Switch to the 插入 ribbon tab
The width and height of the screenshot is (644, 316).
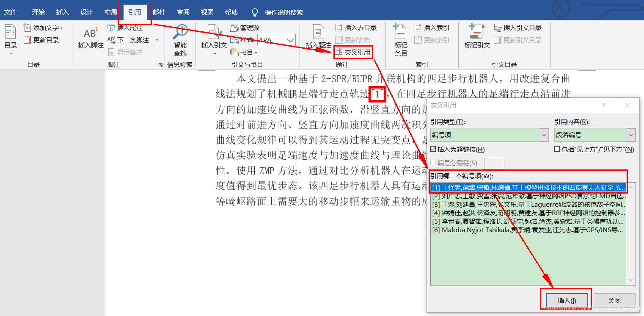pyautogui.click(x=62, y=12)
